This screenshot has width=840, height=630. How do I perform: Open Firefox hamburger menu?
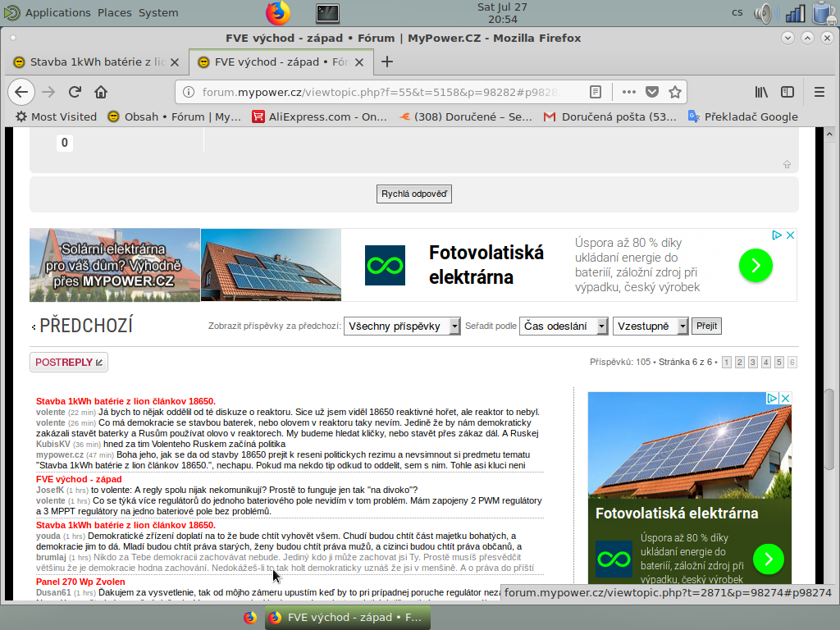(x=819, y=92)
